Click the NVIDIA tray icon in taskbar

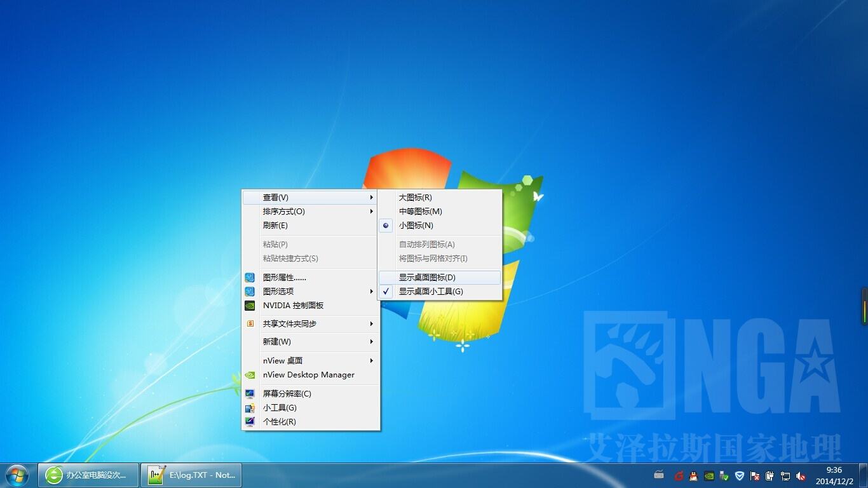(709, 475)
